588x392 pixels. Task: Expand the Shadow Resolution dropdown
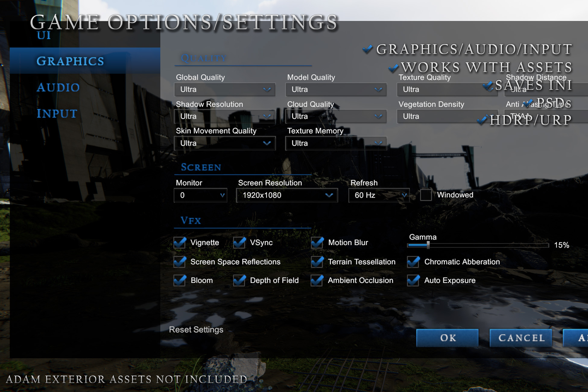(x=225, y=116)
